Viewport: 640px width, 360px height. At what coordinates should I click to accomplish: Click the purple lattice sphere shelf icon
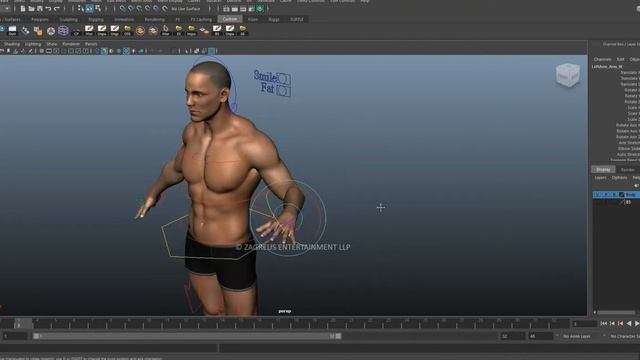63,30
